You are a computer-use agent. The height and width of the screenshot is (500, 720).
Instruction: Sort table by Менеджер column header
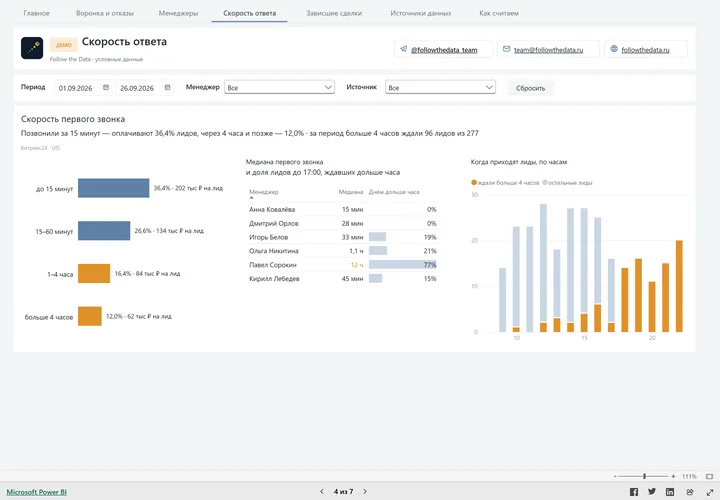pos(264,192)
